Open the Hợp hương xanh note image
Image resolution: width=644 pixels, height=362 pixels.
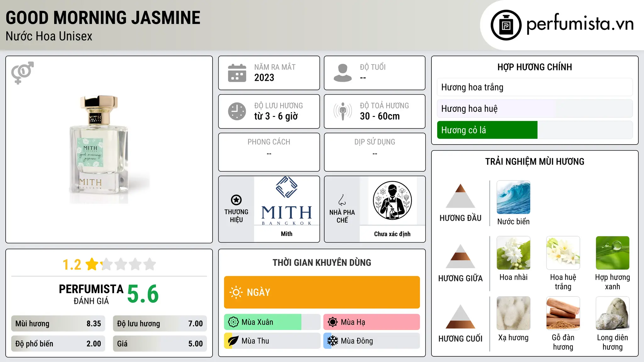tap(613, 253)
